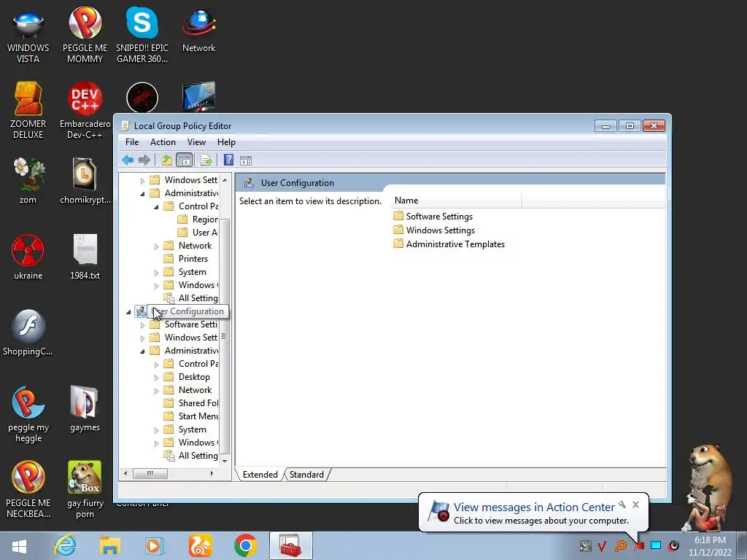Select the zom flower desktop icon

point(28,181)
